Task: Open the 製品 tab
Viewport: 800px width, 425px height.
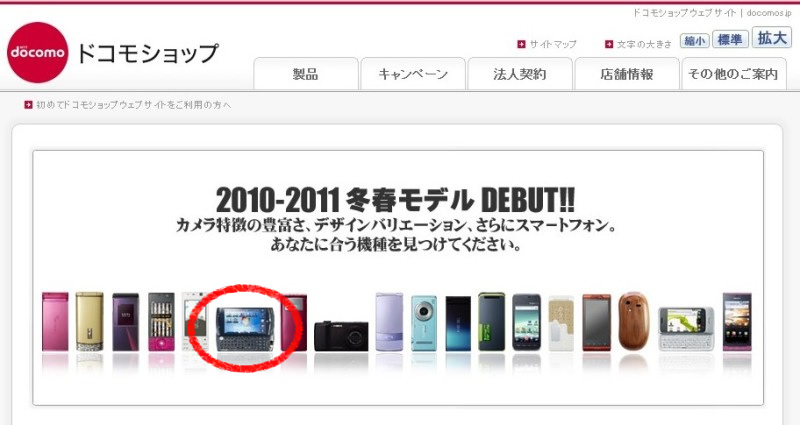Action: coord(306,74)
